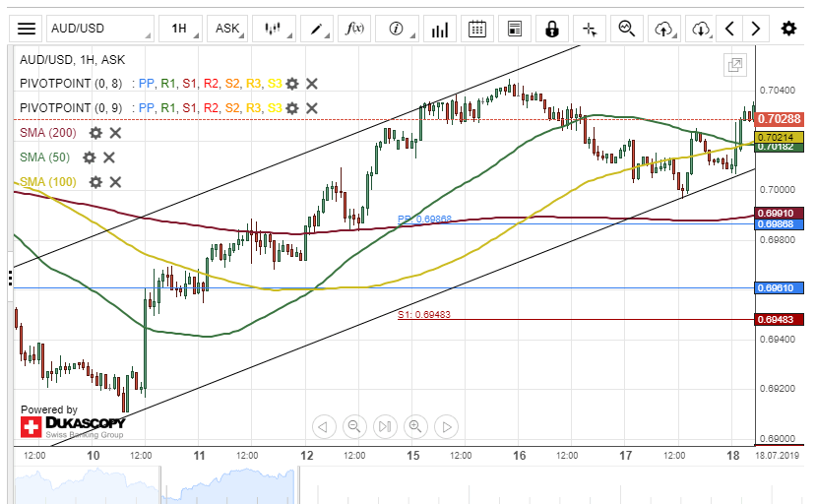
Task: Click the Dukascopy logo link
Action: coord(73,427)
